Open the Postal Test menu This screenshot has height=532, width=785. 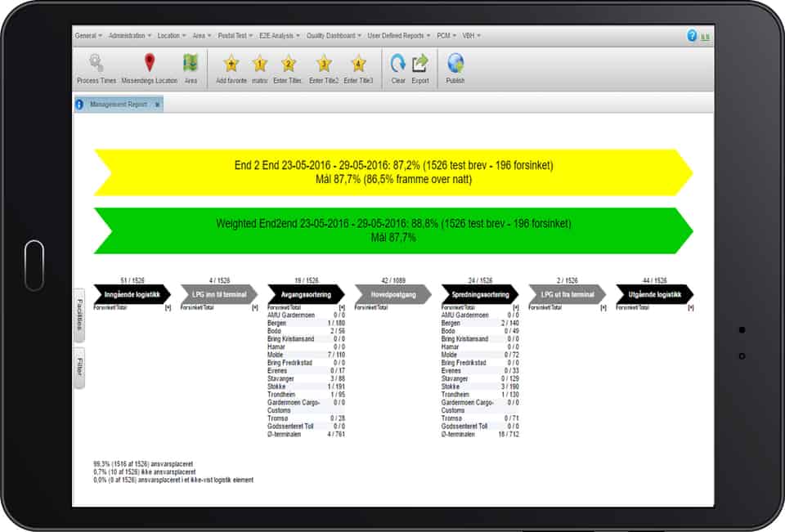point(235,35)
